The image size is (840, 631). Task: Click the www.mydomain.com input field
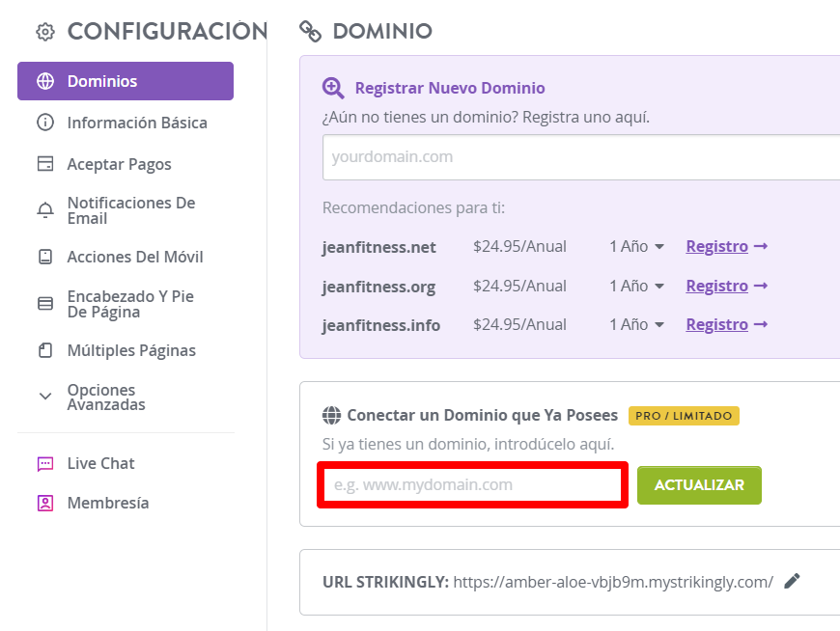[x=472, y=485]
